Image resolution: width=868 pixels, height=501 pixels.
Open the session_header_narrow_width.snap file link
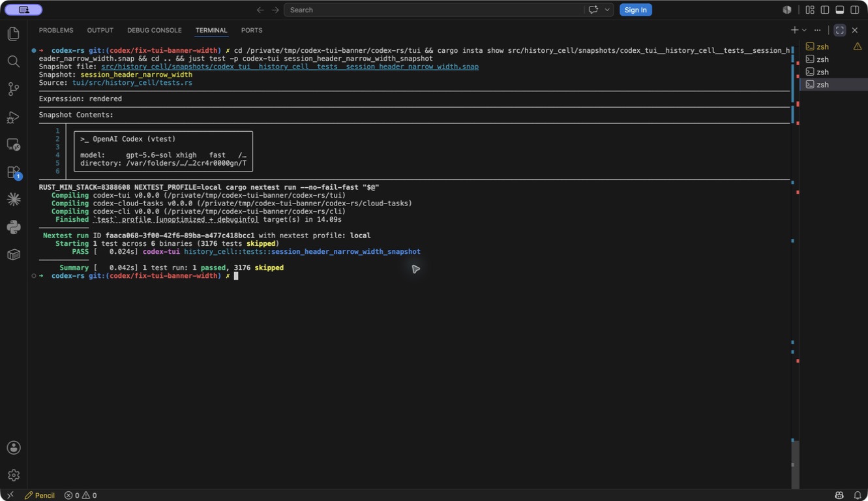tap(290, 67)
